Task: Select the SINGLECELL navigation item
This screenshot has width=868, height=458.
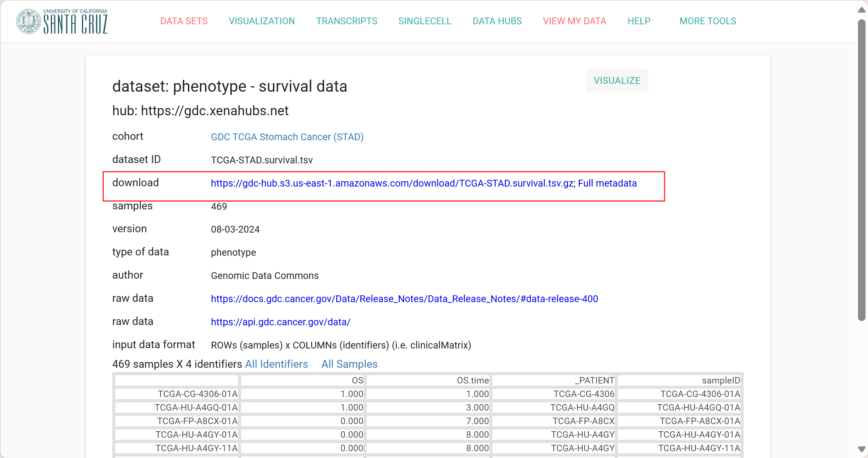Action: (425, 21)
